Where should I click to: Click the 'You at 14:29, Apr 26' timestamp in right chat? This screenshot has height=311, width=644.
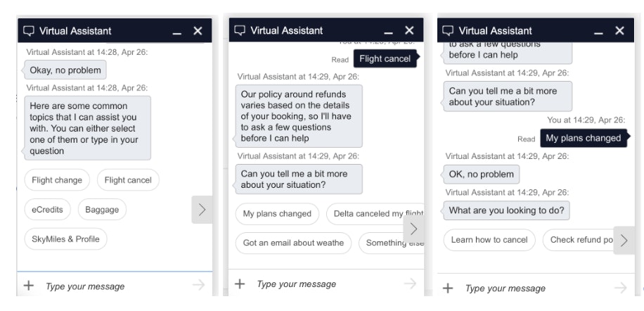[586, 120]
